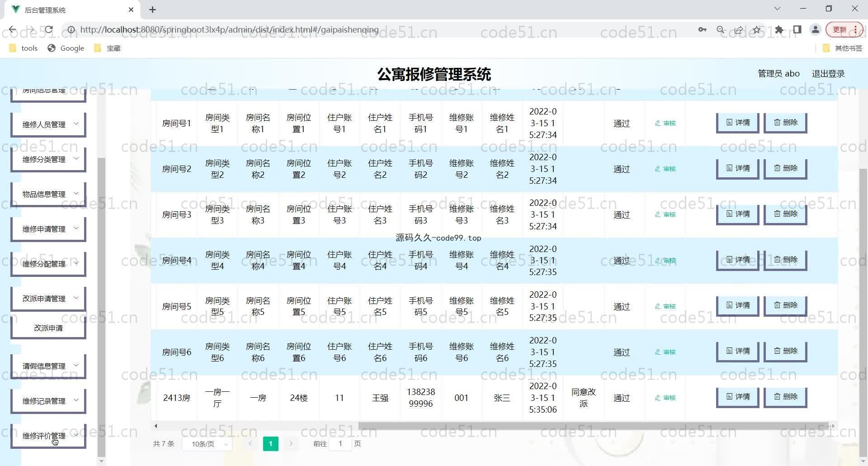Click 审核 in the 房间号2 row
The height and width of the screenshot is (466, 868).
point(665,169)
